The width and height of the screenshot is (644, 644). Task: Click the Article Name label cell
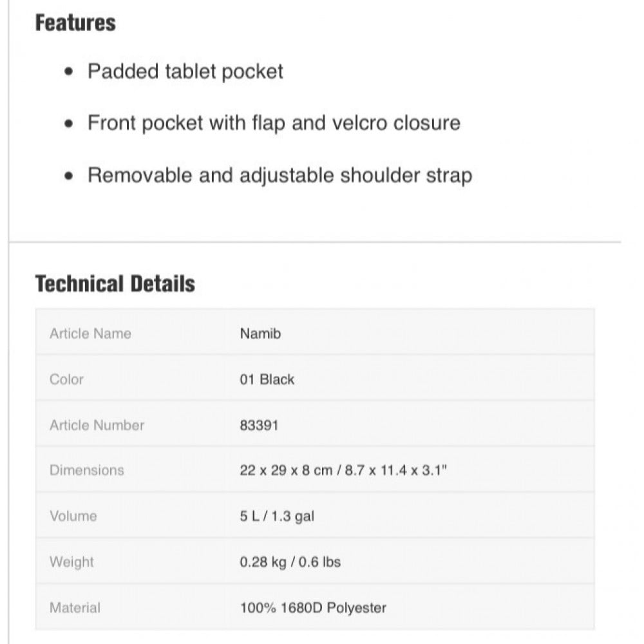click(x=90, y=334)
